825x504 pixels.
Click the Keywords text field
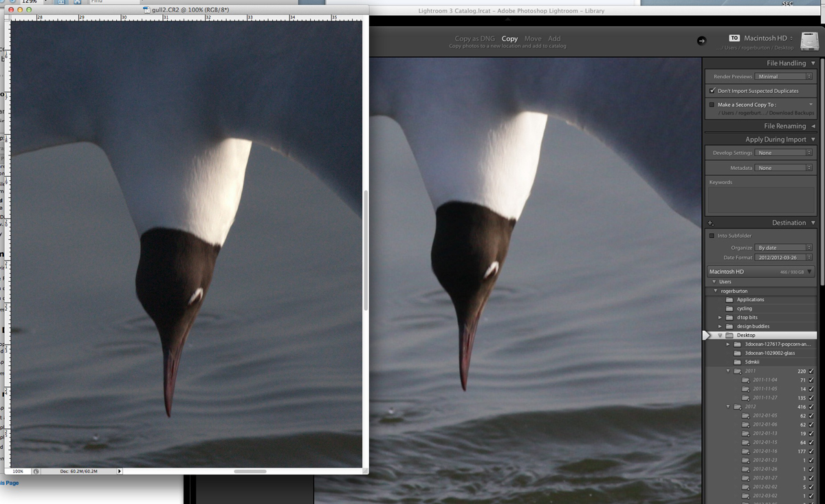760,199
